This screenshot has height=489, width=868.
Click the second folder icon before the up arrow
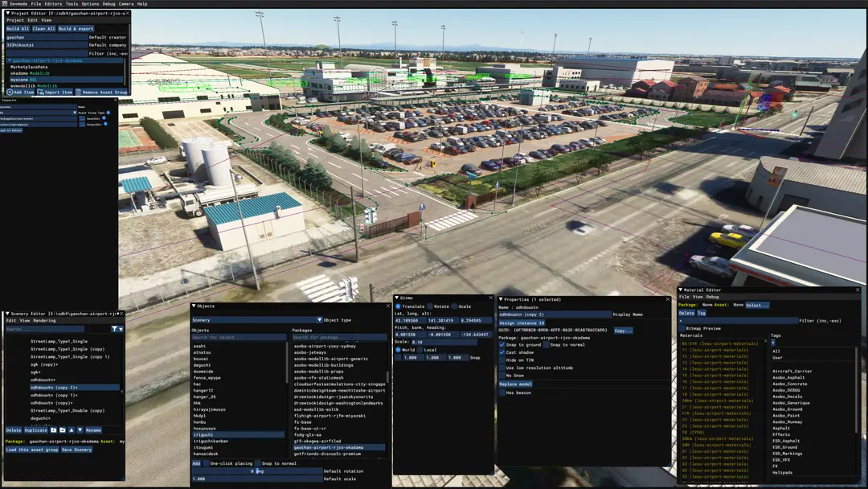[x=63, y=429]
